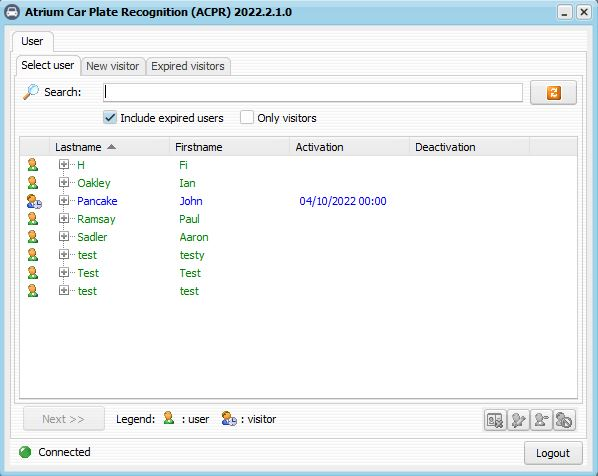598x476 pixels.
Task: Click the remove user minus icon button
Action: point(541,420)
